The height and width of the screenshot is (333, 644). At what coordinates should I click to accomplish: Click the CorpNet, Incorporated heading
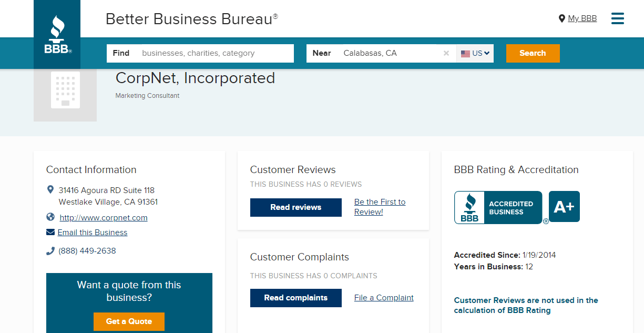[195, 78]
